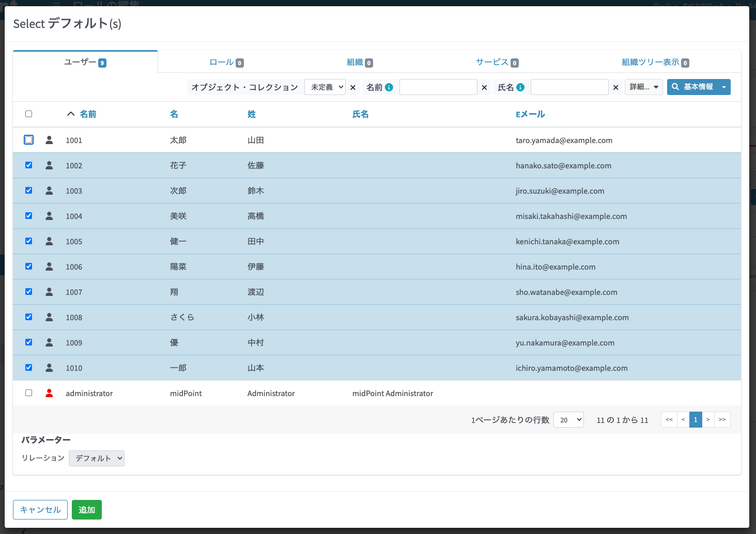Click the user icon in row 1002

(x=49, y=165)
